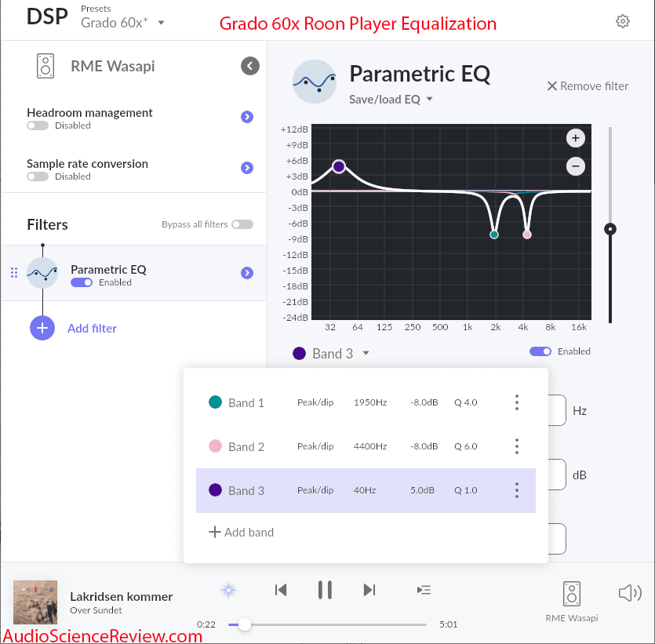Click the Over Sundet artist name
Screen dimensions: 655x644
tap(96, 610)
